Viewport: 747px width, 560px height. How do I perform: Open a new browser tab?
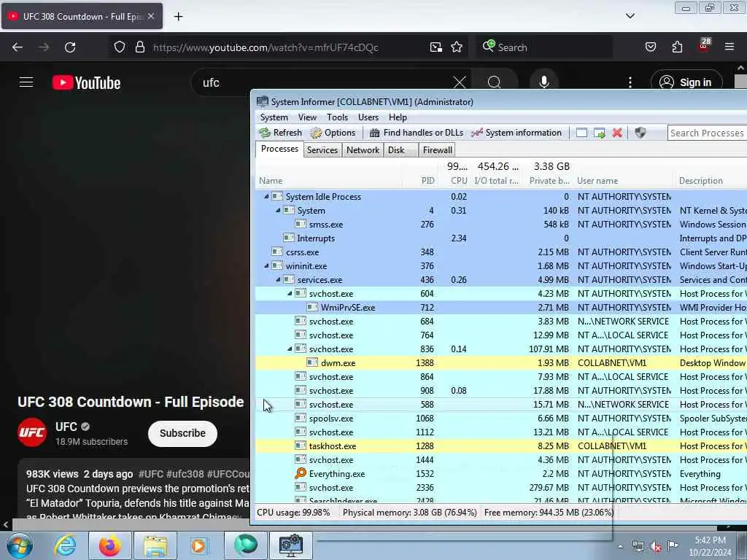click(178, 17)
